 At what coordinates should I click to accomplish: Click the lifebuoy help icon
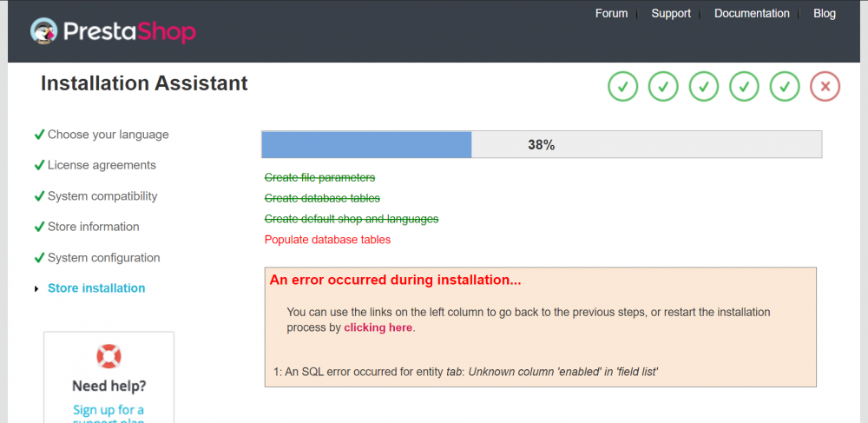[109, 356]
